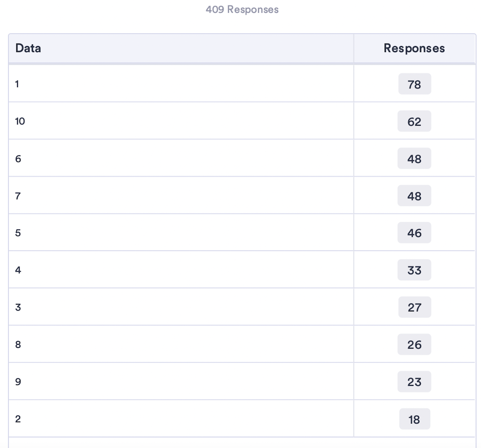Click the Responses column header
The image size is (481, 448).
(414, 48)
